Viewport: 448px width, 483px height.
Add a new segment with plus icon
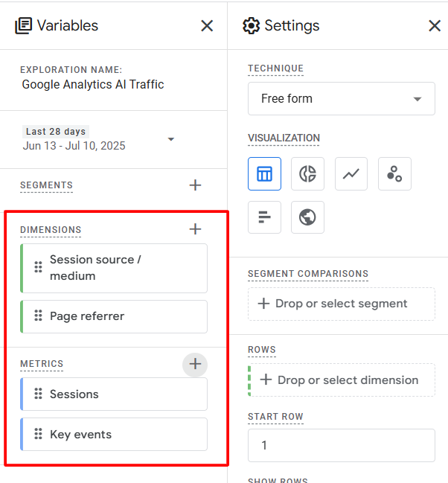point(195,185)
